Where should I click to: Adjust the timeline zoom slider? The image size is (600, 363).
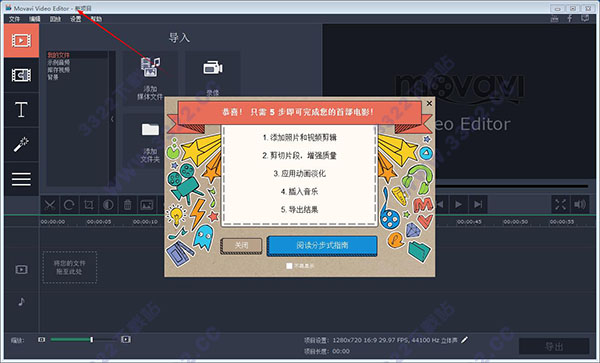(91, 340)
